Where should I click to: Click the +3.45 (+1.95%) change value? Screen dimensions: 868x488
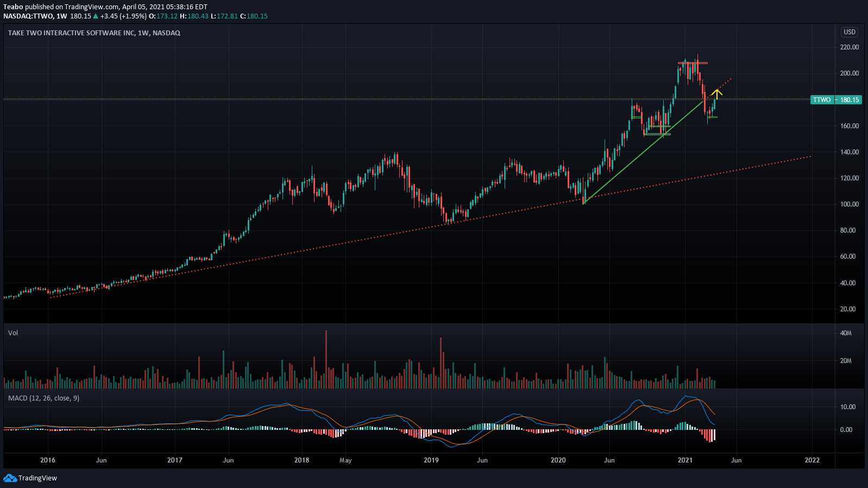pyautogui.click(x=123, y=16)
